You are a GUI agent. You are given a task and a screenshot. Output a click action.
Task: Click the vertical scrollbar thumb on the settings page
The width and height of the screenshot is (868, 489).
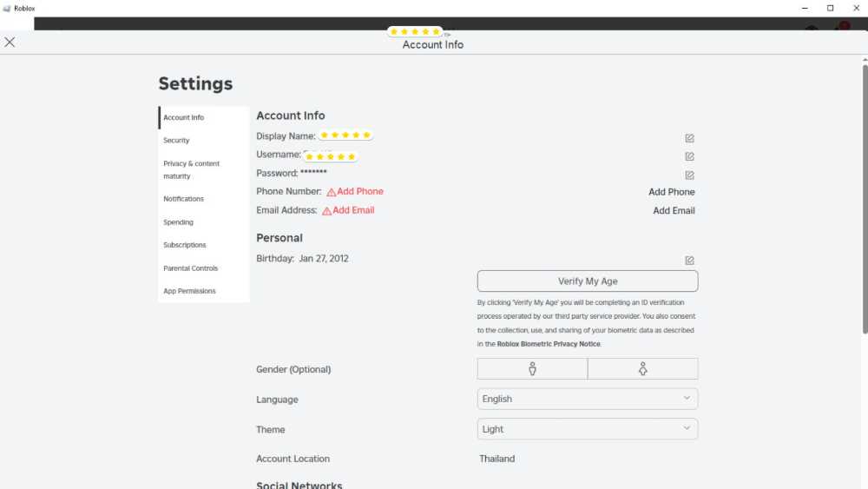pos(865,200)
